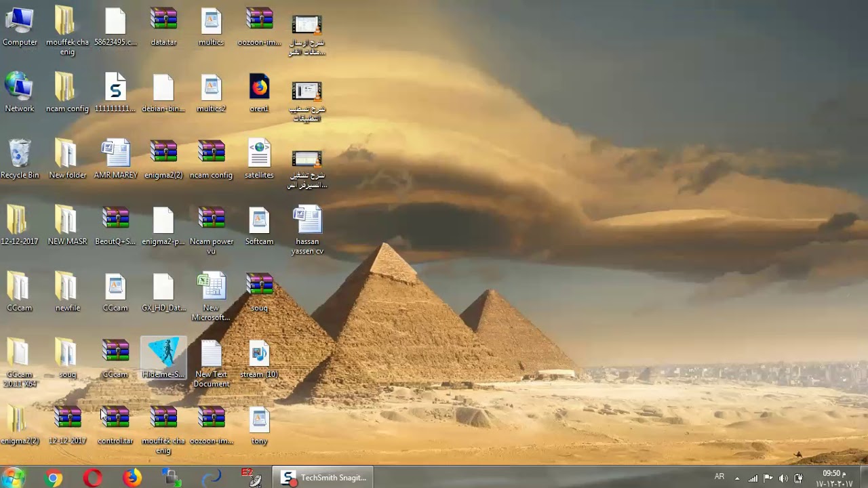
Task: Select the data.tar archive icon
Action: pyautogui.click(x=163, y=27)
